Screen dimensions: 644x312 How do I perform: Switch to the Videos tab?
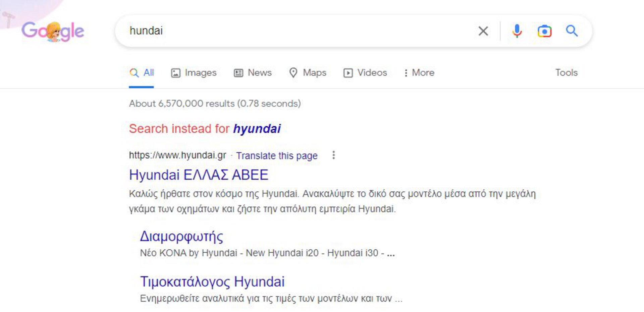click(365, 73)
